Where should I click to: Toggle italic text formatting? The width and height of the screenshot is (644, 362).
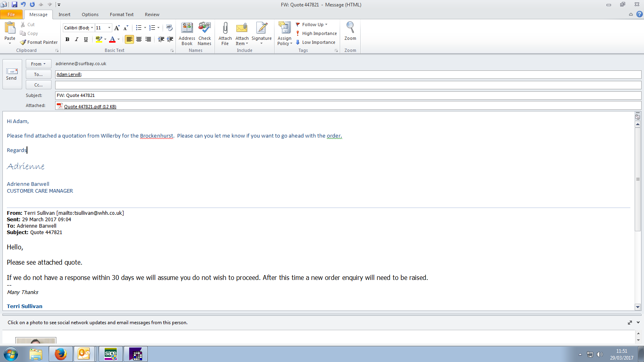coord(76,39)
